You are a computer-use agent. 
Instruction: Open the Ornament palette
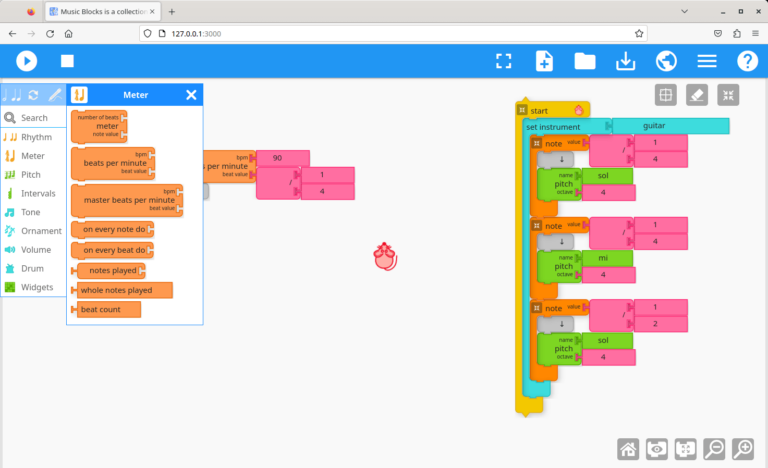click(34, 231)
